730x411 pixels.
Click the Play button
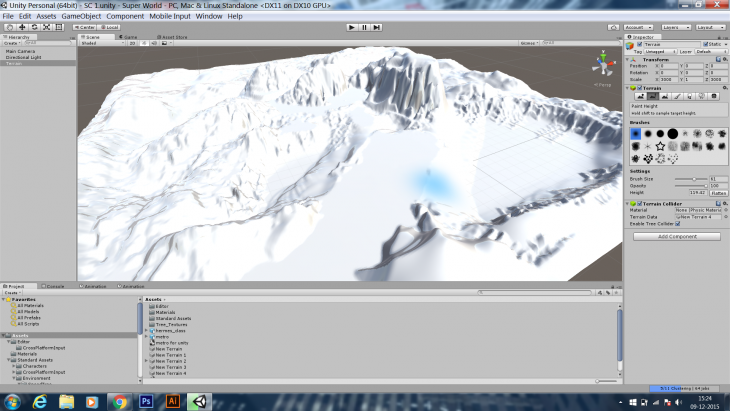point(351,27)
